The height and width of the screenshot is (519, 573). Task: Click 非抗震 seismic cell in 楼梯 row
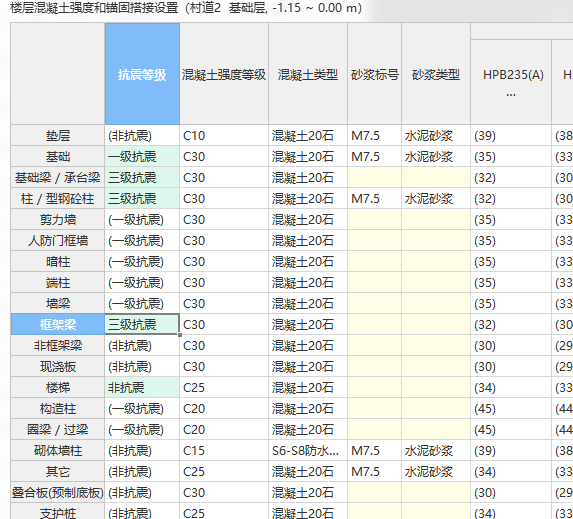pos(142,387)
